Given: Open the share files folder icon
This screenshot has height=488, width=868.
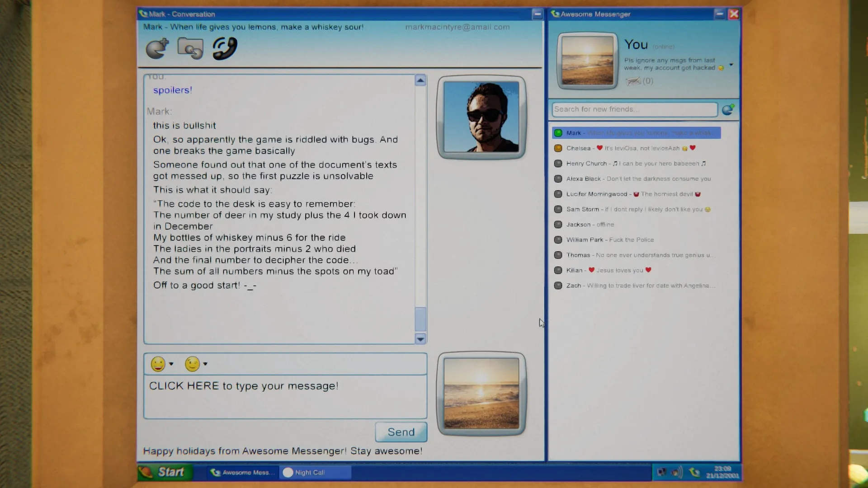Looking at the screenshot, I should click(x=190, y=48).
